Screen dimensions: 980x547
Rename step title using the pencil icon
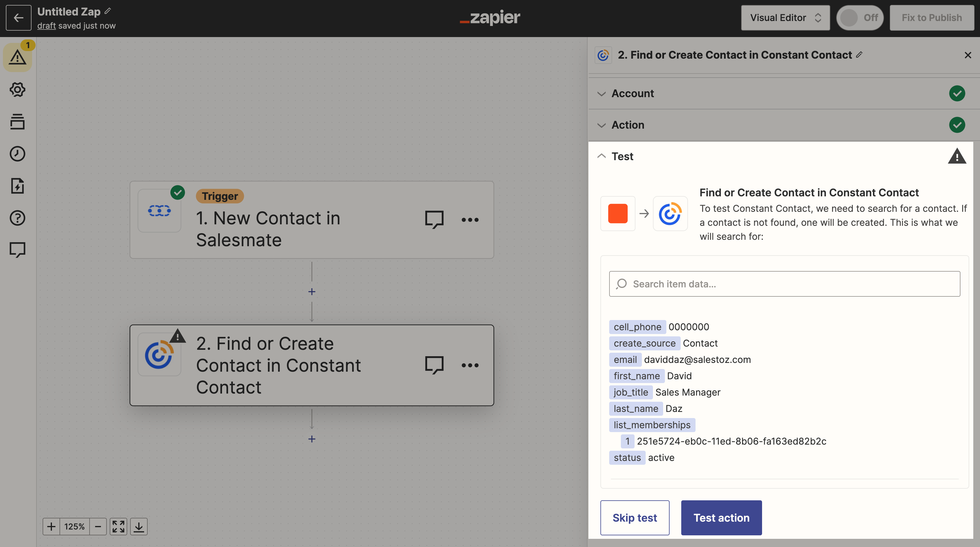click(859, 55)
